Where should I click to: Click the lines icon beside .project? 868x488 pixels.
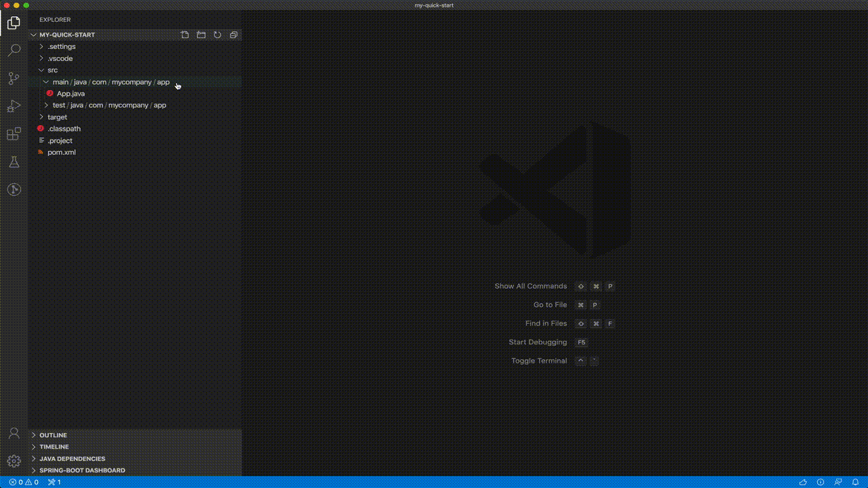pyautogui.click(x=41, y=140)
